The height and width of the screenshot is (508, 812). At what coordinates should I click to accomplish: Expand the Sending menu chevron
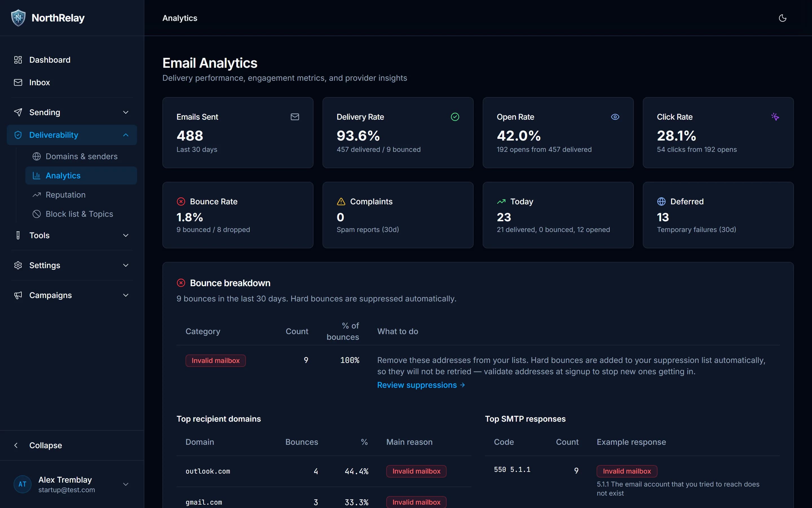125,112
